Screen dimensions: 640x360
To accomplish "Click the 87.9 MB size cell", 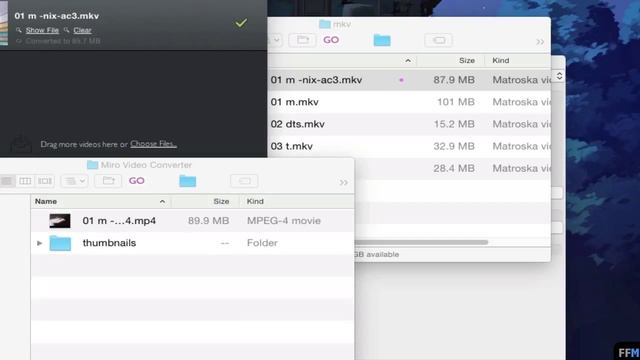I will (x=454, y=80).
